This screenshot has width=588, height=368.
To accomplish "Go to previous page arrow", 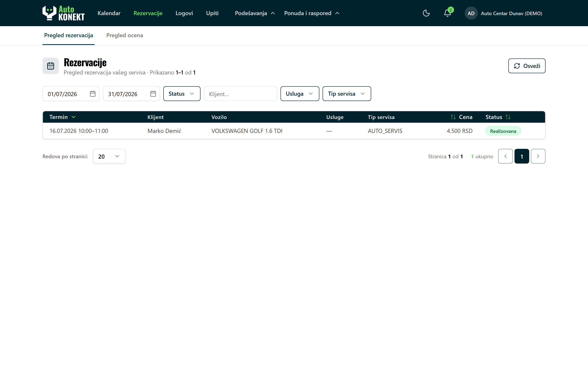I will pyautogui.click(x=505, y=156).
